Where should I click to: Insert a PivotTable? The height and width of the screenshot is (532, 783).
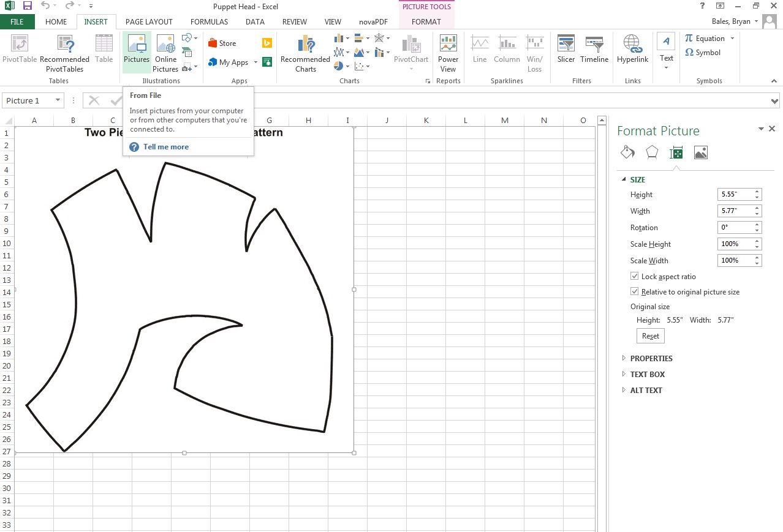coord(18,52)
